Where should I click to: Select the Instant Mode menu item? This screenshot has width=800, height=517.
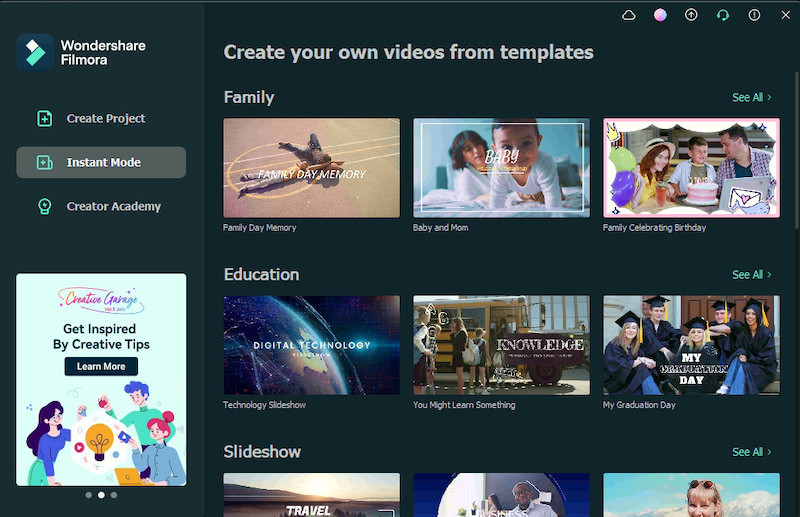point(101,162)
